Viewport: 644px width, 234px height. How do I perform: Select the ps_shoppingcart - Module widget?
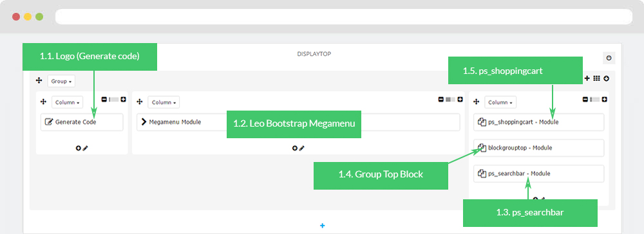pyautogui.click(x=538, y=122)
